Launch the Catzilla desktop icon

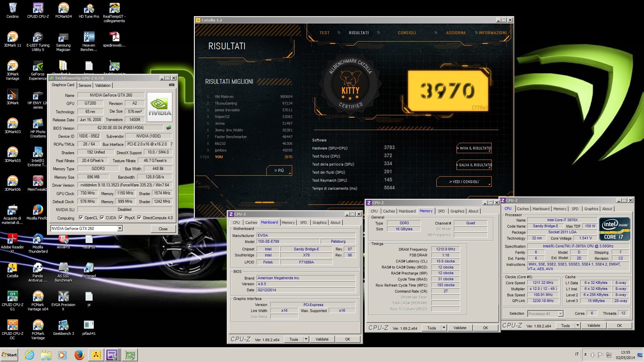pyautogui.click(x=12, y=270)
